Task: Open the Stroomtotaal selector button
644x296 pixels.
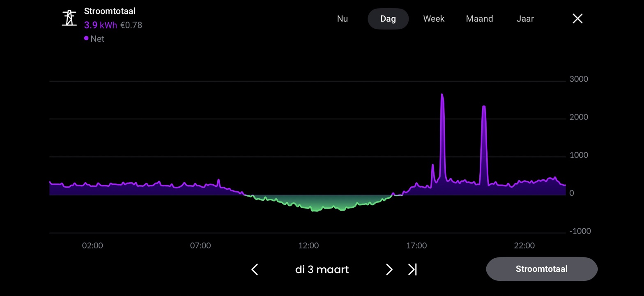Action: 541,269
